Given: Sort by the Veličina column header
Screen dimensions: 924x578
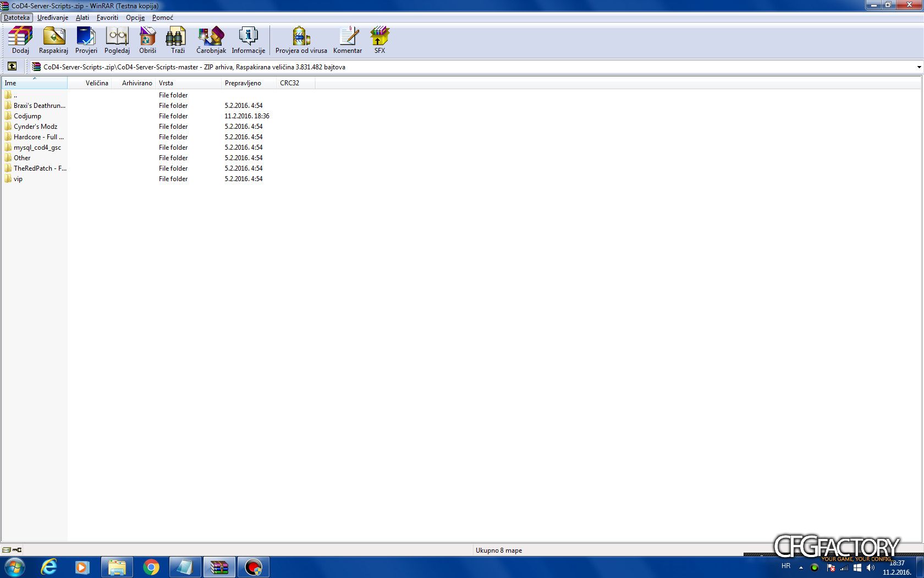Looking at the screenshot, I should click(90, 83).
